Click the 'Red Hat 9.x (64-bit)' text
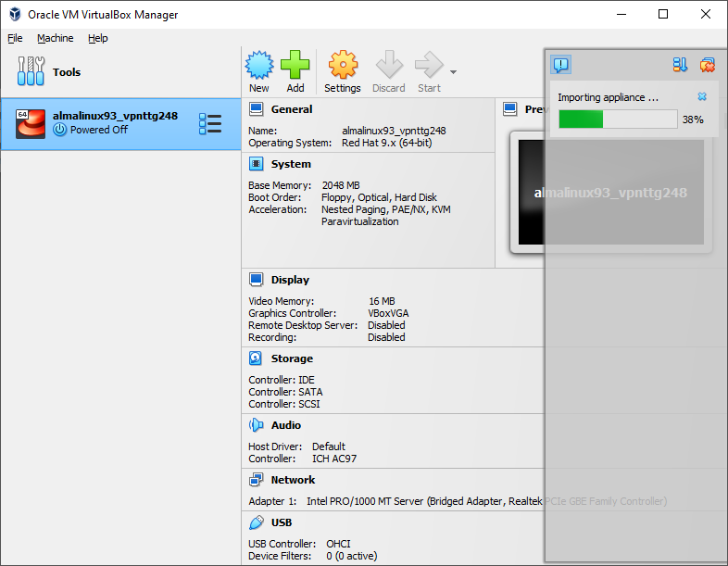This screenshot has width=728, height=566. pos(387,143)
